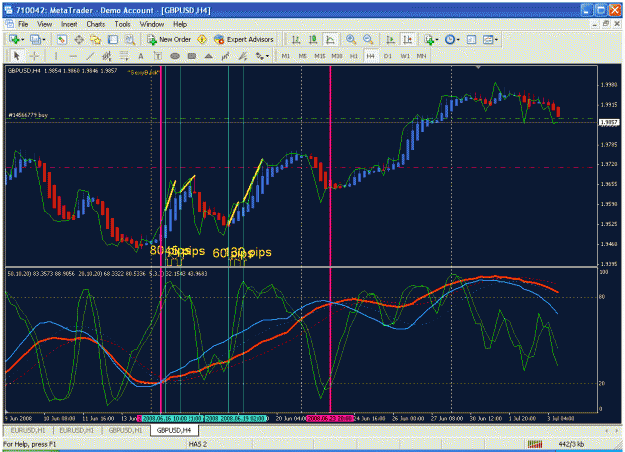This screenshot has width=625, height=452.
Task: Show the Navigator panel star-folder icon
Action: [96, 39]
